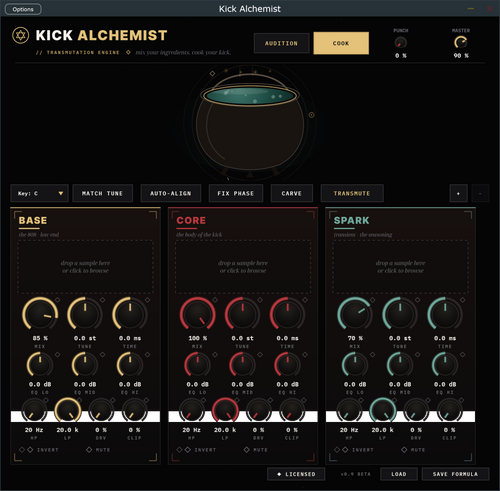Screen dimensions: 500x491
Task: Click the SPARK CLIP knob
Action: [x=450, y=411]
